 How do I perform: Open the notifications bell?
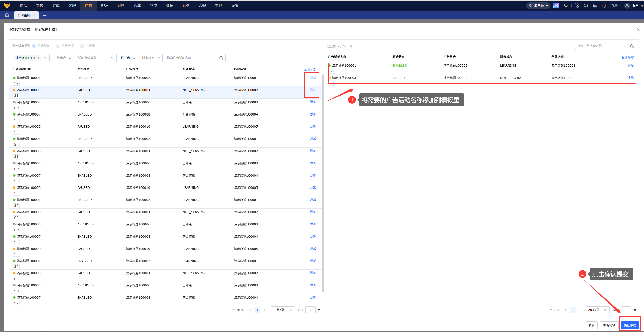595,5
